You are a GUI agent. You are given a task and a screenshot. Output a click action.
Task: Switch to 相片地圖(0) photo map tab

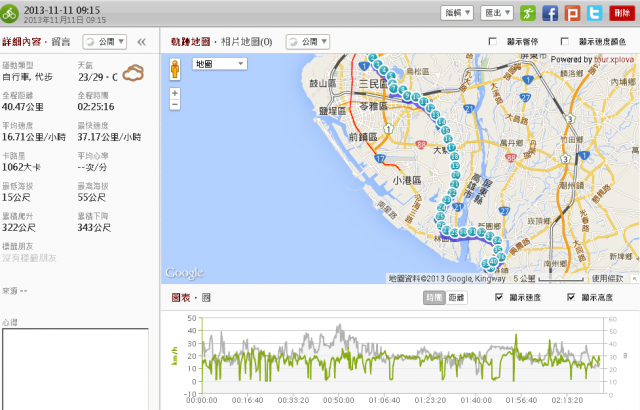(x=247, y=42)
